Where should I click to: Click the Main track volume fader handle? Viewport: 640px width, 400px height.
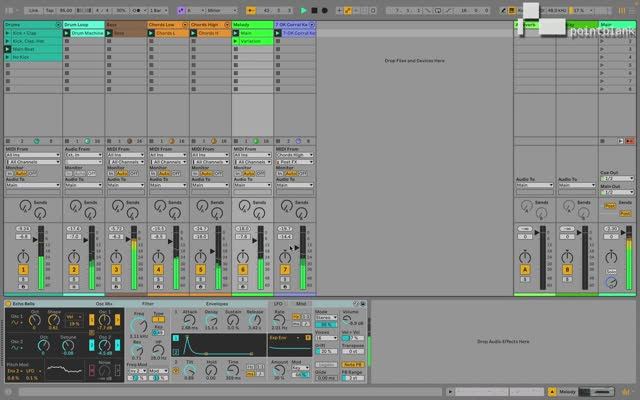tap(623, 233)
